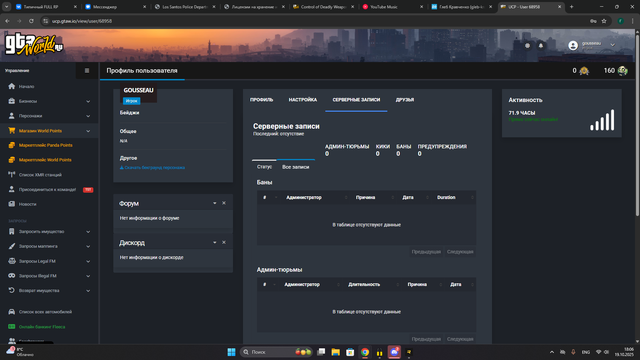Click the Запросы Illegal FM mask icon
Screen dimensions: 640x360
click(x=11, y=276)
